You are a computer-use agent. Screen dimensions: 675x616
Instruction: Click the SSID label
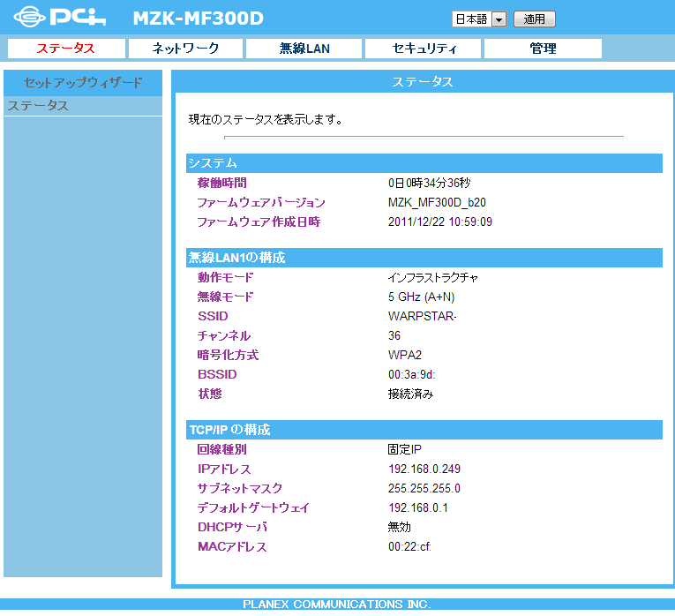coord(213,316)
